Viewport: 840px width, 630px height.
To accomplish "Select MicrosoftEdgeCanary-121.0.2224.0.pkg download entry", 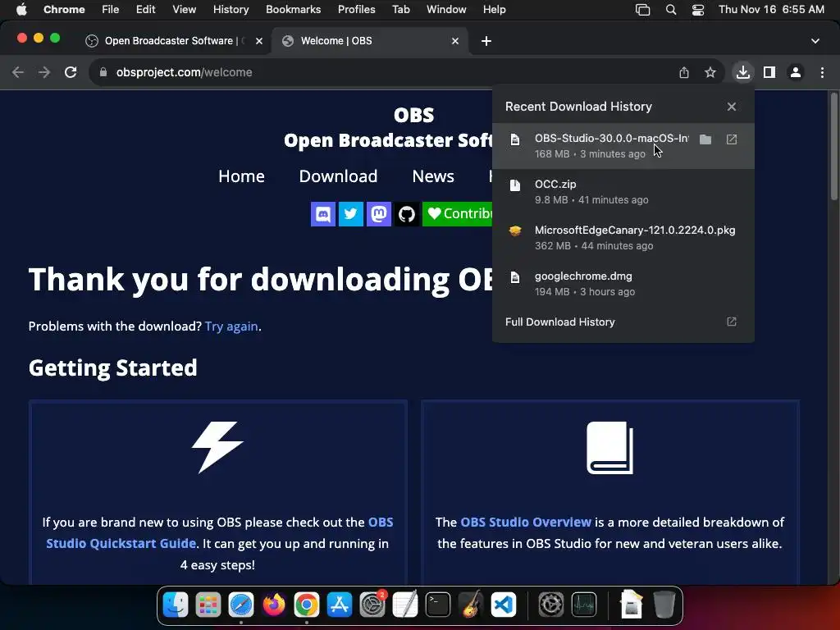I will tap(623, 238).
